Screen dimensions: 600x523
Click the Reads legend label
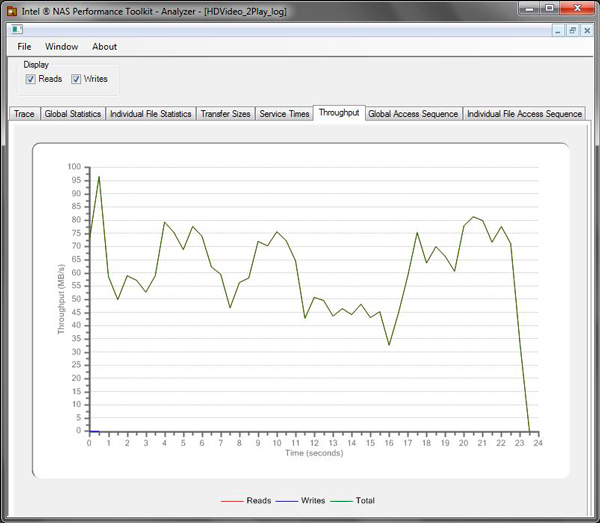pos(259,501)
